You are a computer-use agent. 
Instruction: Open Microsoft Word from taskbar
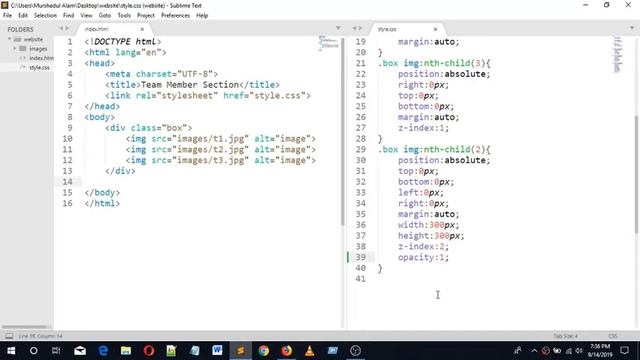tap(217, 351)
